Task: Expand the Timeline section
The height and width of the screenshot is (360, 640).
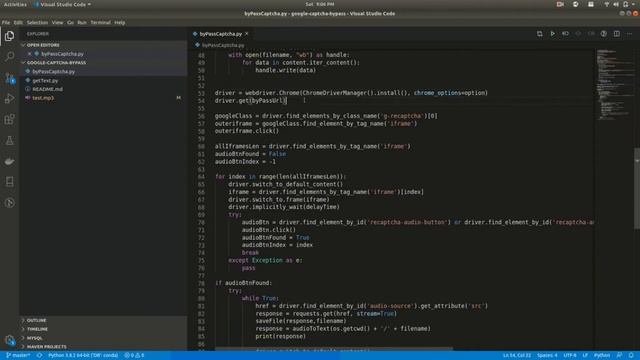Action: (x=103, y=329)
